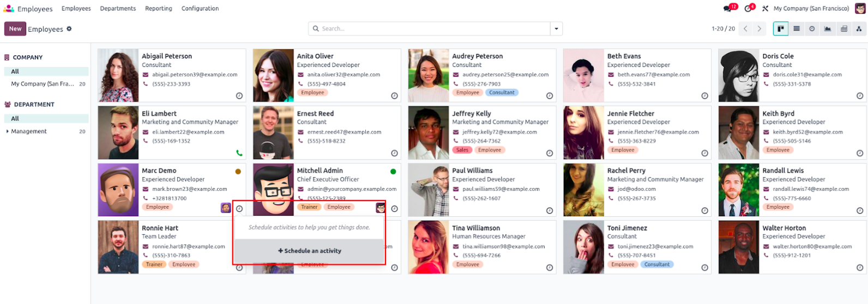Click the New button

coord(15,29)
